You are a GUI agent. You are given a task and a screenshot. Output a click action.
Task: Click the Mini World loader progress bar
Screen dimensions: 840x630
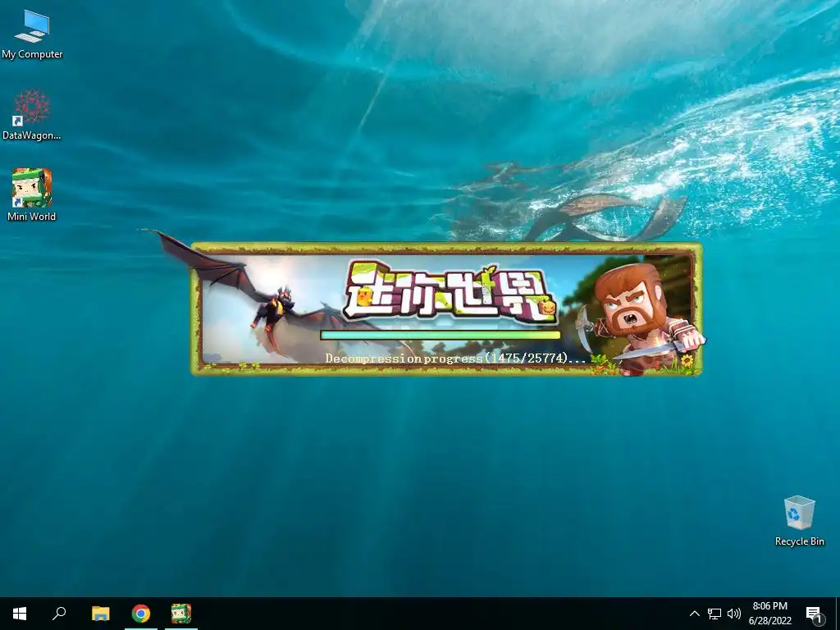point(441,336)
